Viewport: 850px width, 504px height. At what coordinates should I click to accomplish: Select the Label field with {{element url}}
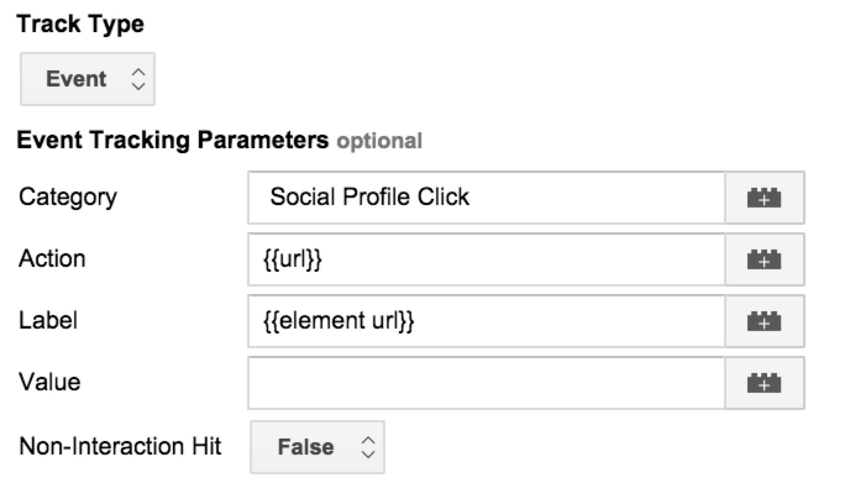(x=486, y=321)
